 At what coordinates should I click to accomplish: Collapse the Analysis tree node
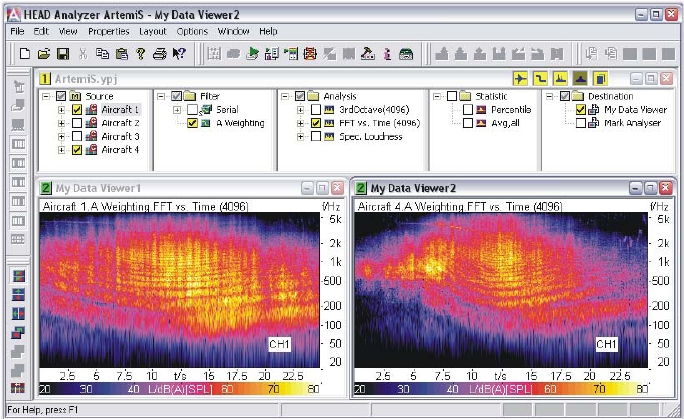point(285,96)
